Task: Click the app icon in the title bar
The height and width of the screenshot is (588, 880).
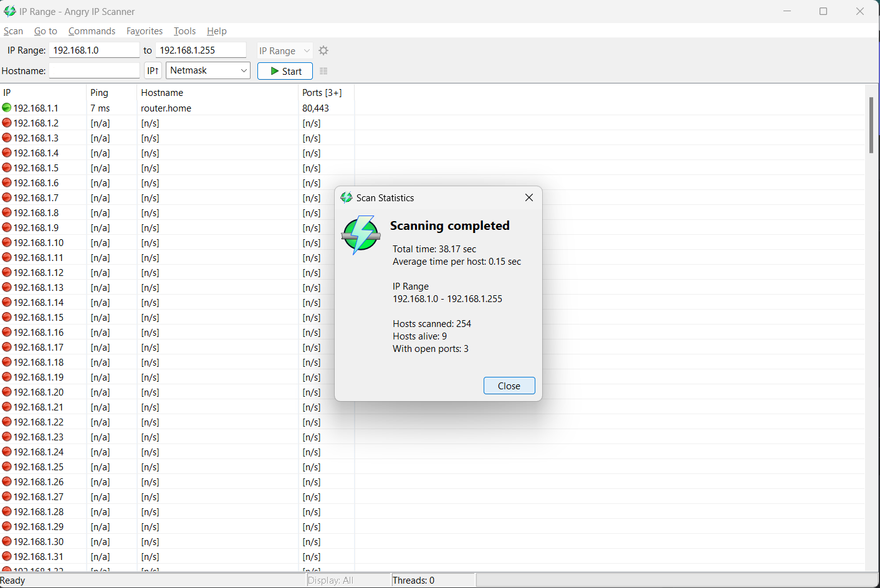Action: [x=9, y=11]
